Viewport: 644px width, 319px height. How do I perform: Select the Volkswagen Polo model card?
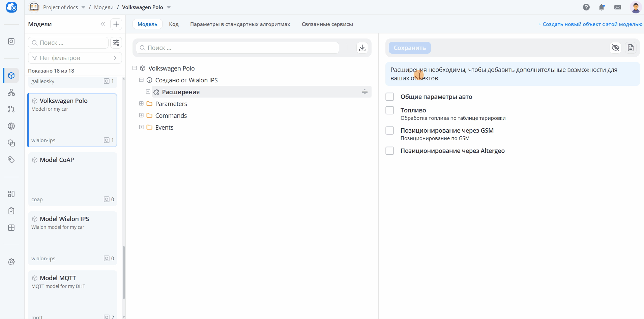tap(72, 120)
